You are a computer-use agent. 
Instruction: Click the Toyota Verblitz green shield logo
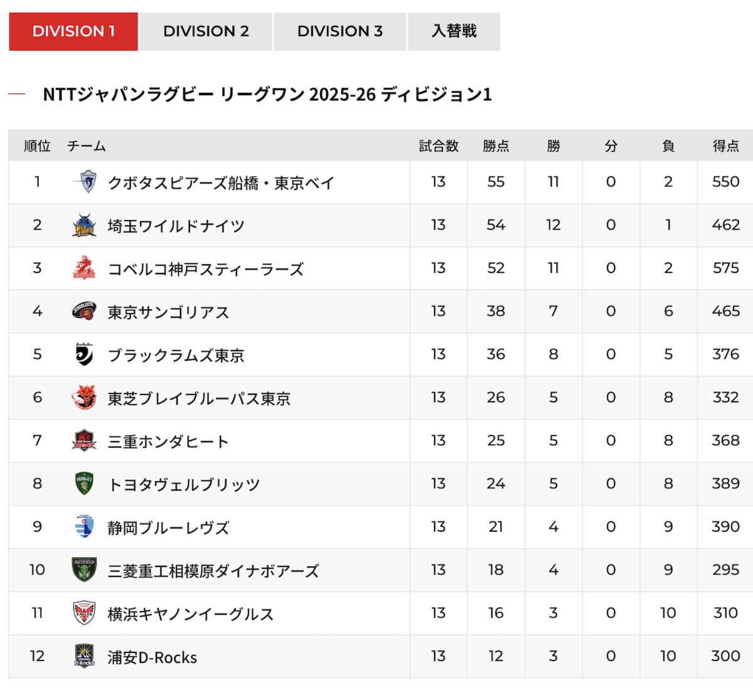pos(84,484)
